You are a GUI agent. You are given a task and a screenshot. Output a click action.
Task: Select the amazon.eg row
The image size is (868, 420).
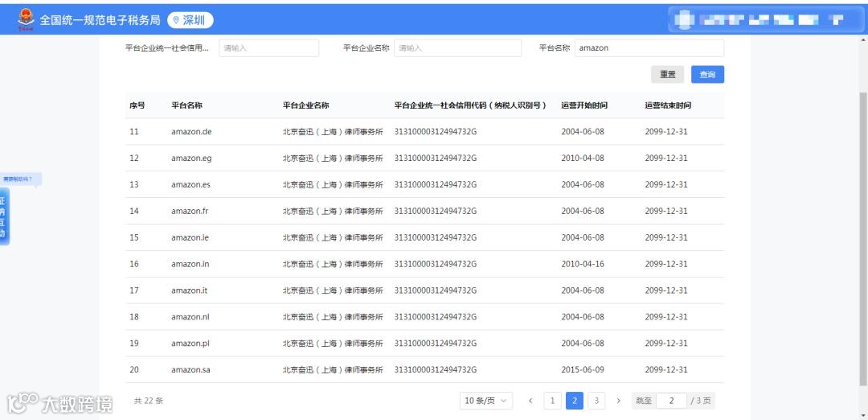pyautogui.click(x=424, y=159)
